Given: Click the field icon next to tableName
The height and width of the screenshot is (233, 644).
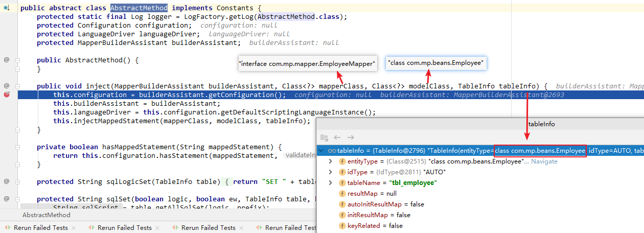Looking at the screenshot, I should (342, 183).
